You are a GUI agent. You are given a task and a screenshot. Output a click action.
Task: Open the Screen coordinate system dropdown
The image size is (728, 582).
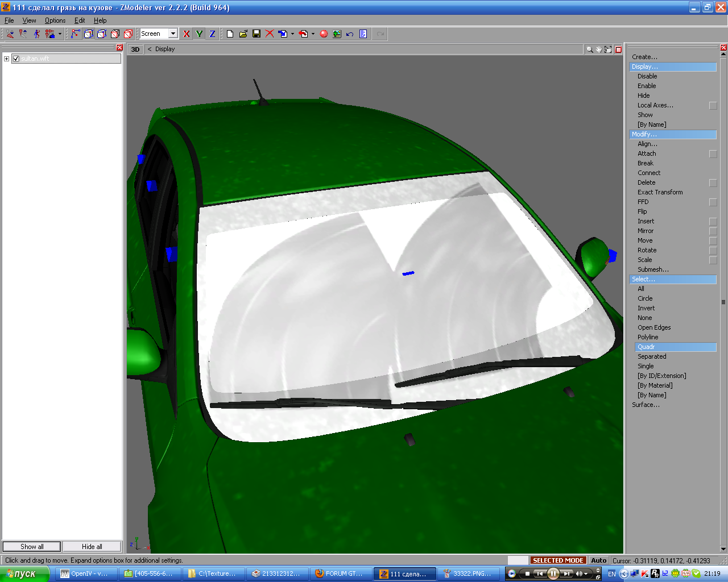(x=173, y=34)
